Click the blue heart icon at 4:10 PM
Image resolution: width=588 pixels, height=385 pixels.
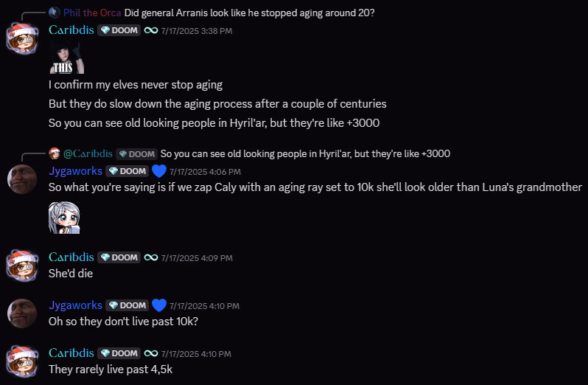(159, 305)
